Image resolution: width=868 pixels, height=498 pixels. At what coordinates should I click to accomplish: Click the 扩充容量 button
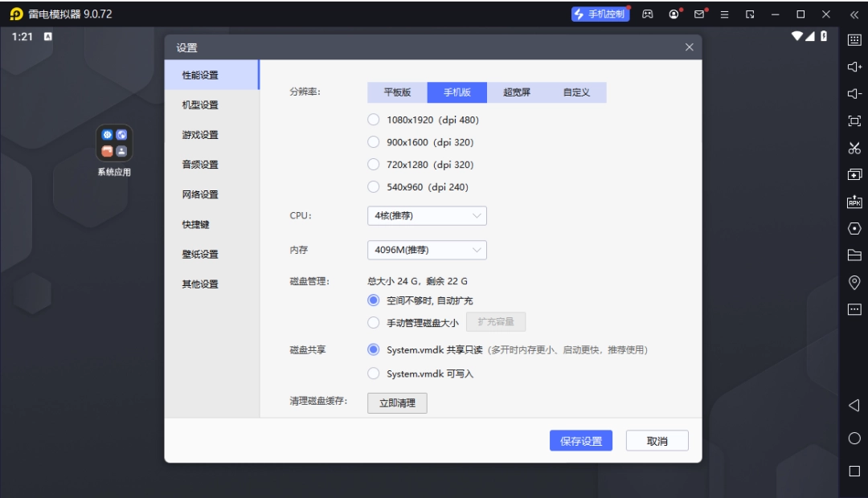point(495,321)
